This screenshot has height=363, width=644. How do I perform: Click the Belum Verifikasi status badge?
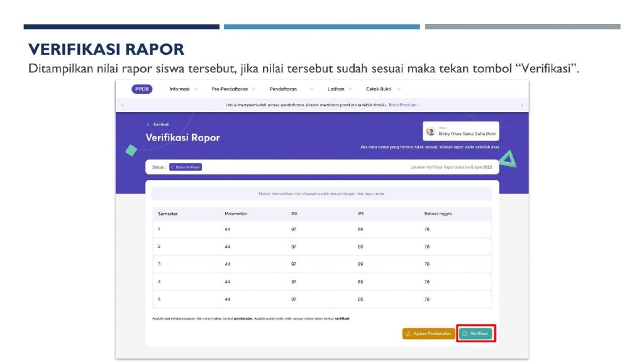click(x=186, y=167)
